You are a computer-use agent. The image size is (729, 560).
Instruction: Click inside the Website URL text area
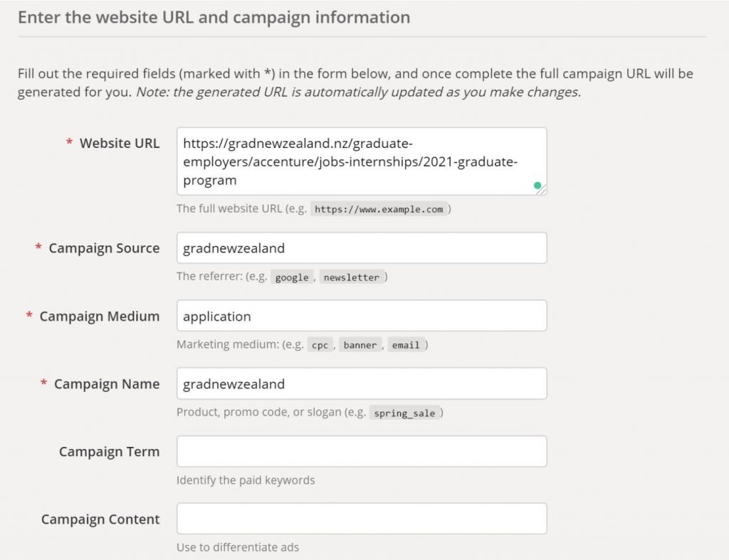(362, 162)
